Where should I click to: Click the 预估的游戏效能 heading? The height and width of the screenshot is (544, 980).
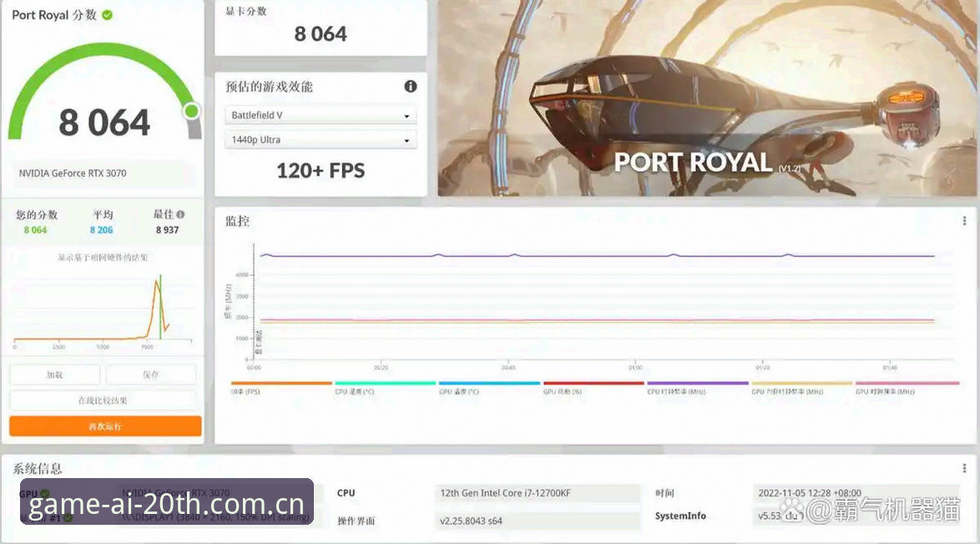coord(270,86)
